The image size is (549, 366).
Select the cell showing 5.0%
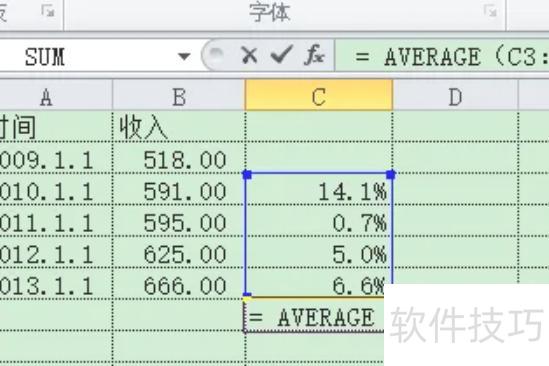(319, 252)
